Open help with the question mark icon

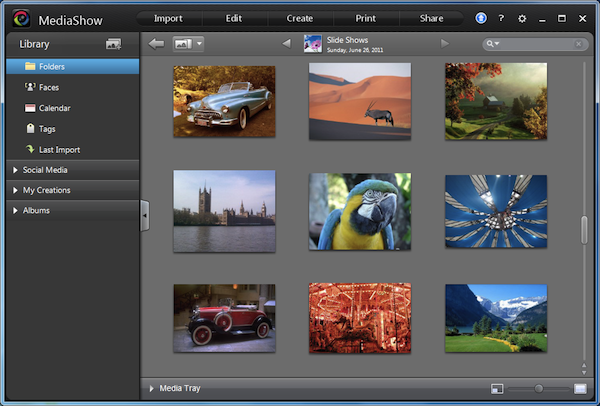coord(500,18)
